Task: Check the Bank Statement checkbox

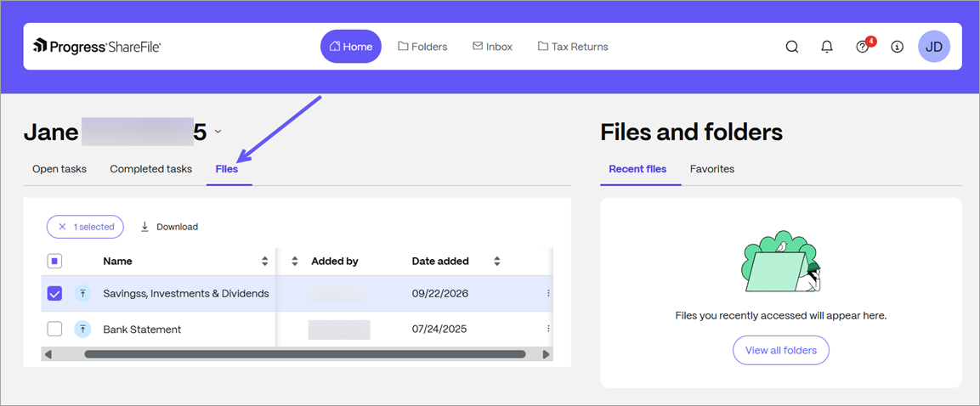Action: 54,330
